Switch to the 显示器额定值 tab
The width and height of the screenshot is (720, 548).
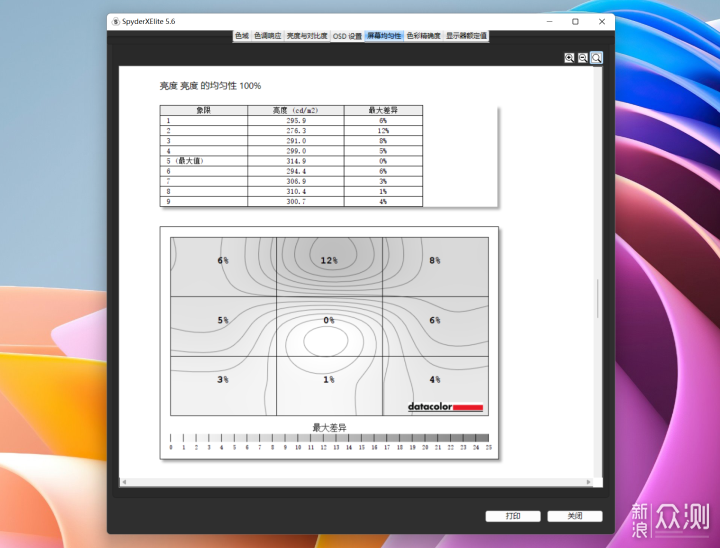point(466,36)
